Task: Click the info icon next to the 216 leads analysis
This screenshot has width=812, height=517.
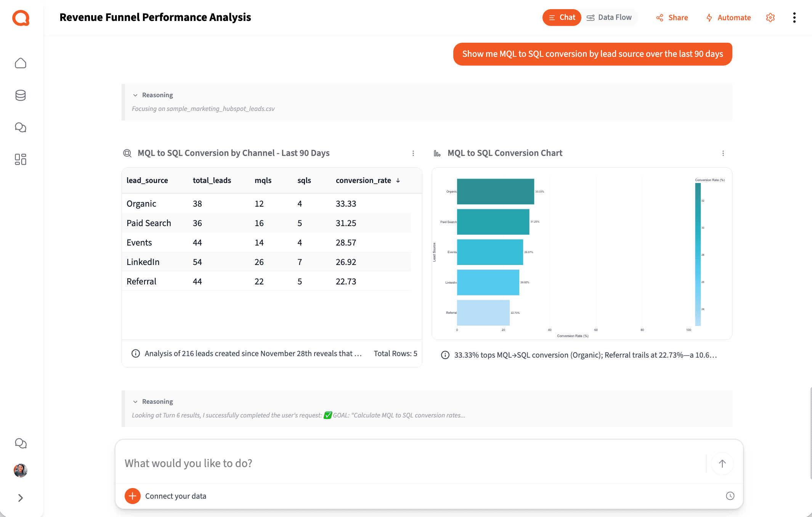Action: [136, 353]
